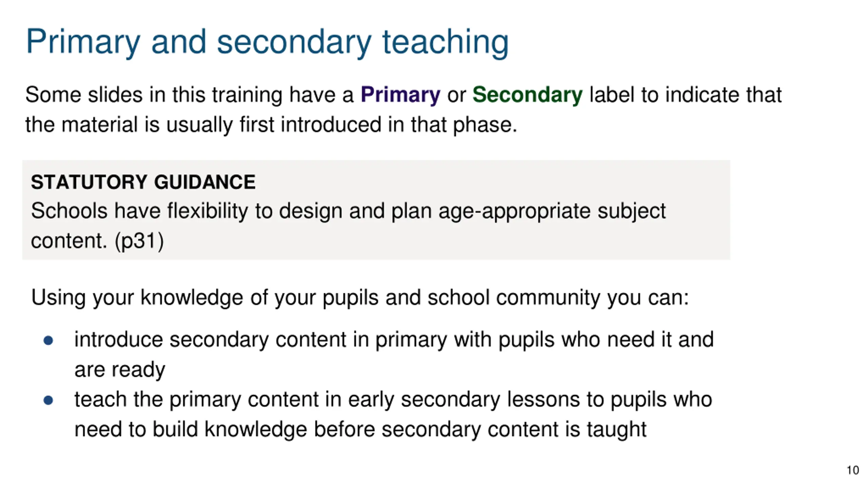This screenshot has height=488, width=868.
Task: Click the 'Primary and secondary teaching' title
Action: click(267, 42)
